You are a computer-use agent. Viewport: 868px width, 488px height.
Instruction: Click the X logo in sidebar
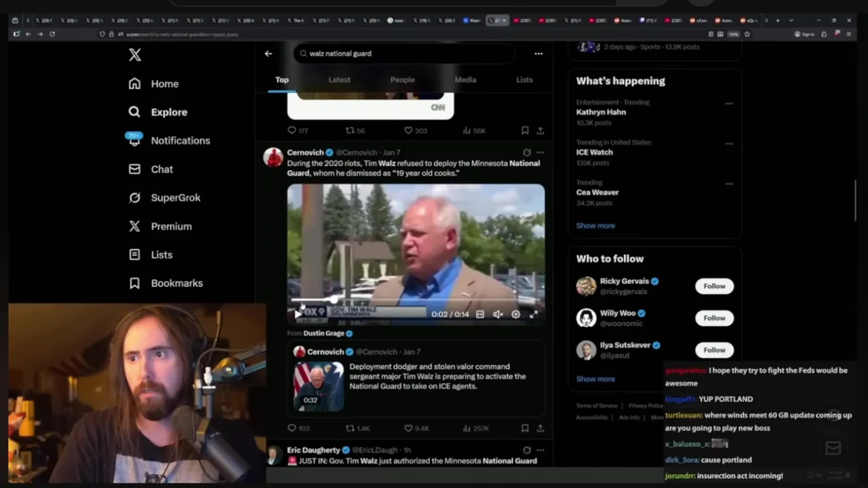point(135,56)
